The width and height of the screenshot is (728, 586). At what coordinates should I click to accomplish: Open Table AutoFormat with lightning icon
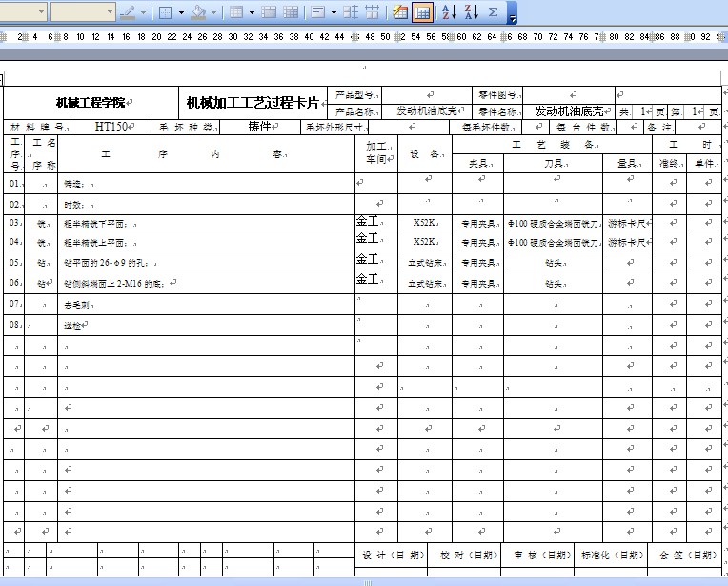(400, 12)
